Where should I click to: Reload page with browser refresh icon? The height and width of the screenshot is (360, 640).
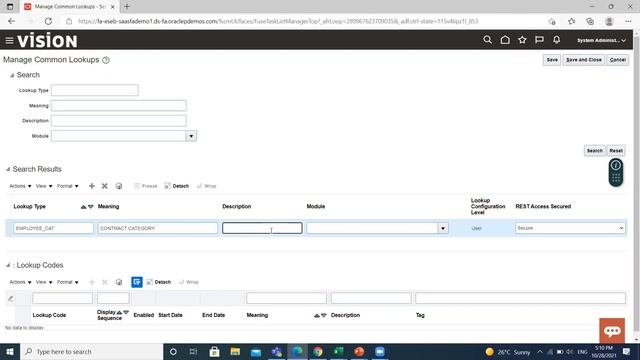click(x=48, y=21)
